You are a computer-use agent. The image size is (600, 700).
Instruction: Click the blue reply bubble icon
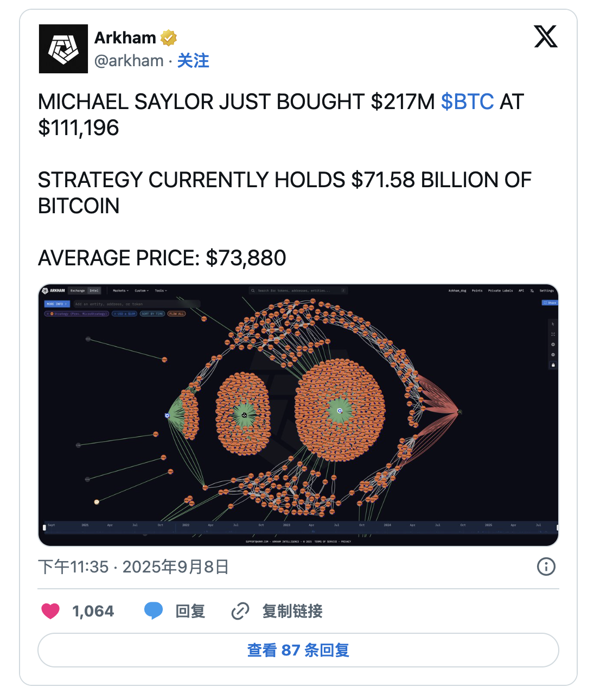coord(154,611)
